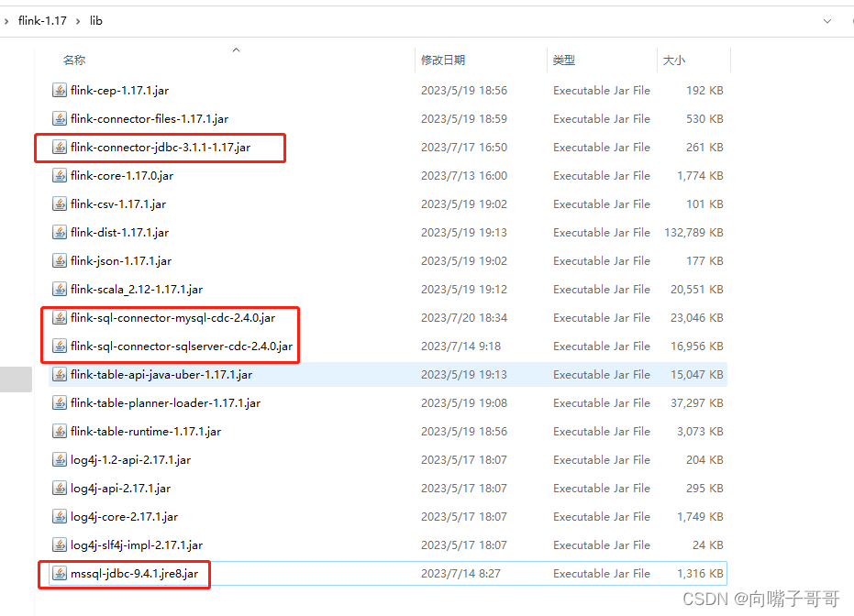This screenshot has height=616, width=854.
Task: Click the flink-sql-connector-mysql-cdc-2.4.0.jar icon
Action: pos(59,317)
